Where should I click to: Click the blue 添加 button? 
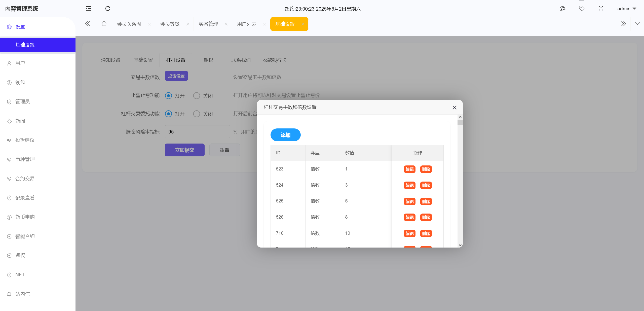[x=285, y=135]
